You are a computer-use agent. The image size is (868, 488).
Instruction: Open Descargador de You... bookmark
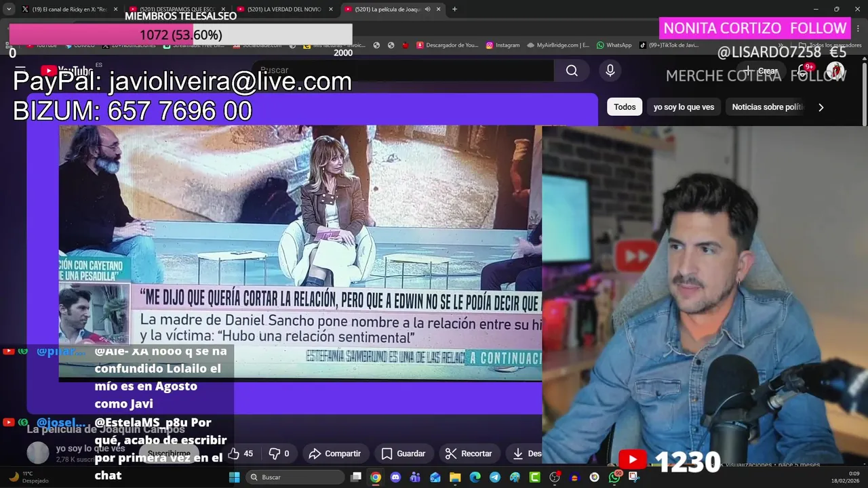click(x=448, y=45)
